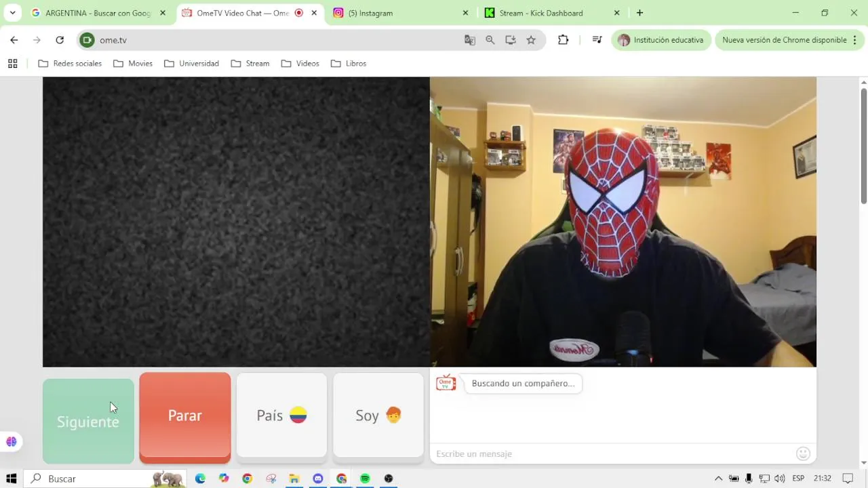868x488 pixels.
Task: Open Copilot from taskbar
Action: (x=224, y=479)
